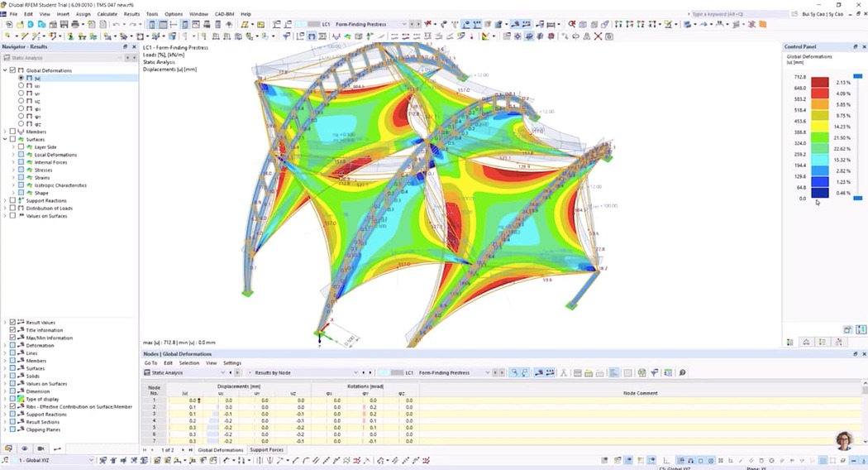This screenshot has width=868, height=470.
Task: Open the Calculate menu
Action: coord(107,14)
